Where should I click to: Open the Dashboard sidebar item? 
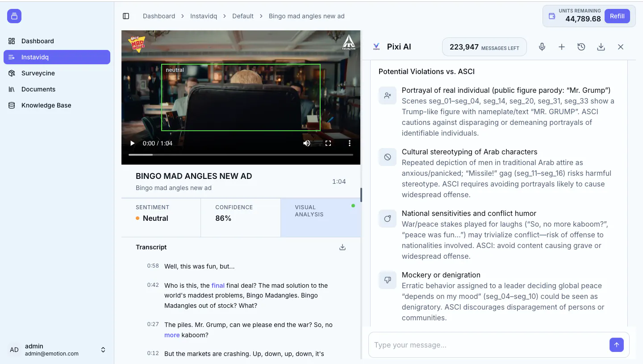(x=57, y=41)
